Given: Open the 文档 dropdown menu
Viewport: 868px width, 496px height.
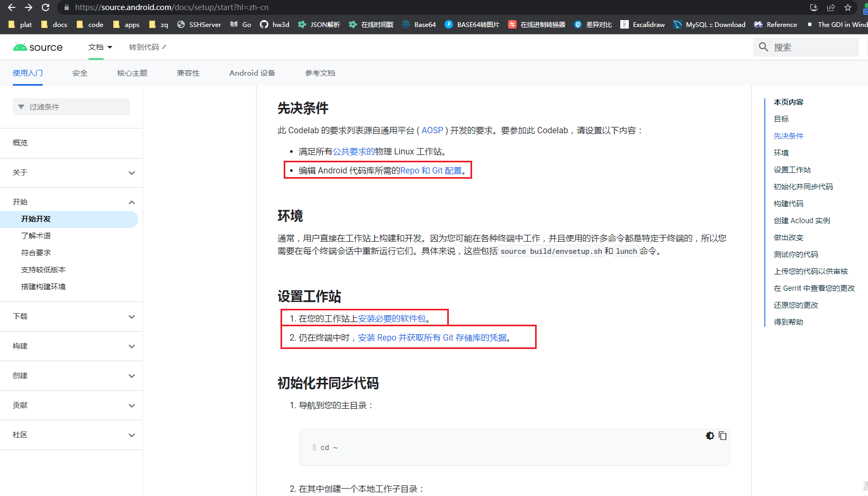Looking at the screenshot, I should point(100,47).
